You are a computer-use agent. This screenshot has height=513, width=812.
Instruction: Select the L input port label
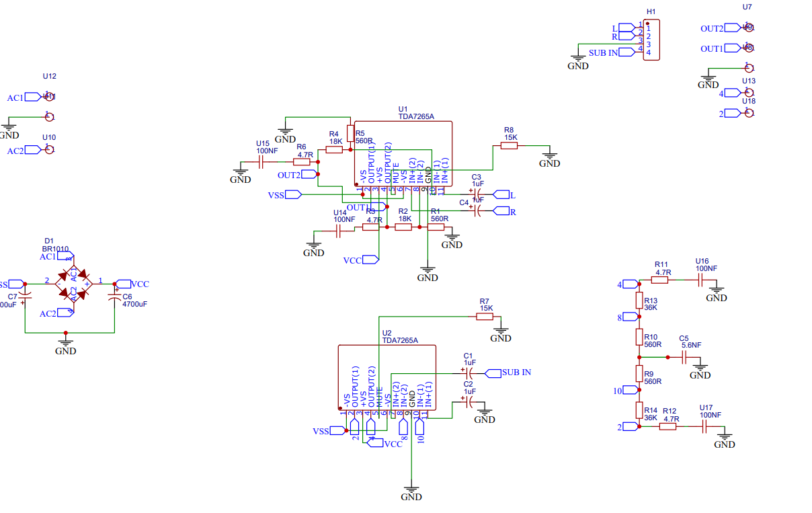pyautogui.click(x=502, y=193)
